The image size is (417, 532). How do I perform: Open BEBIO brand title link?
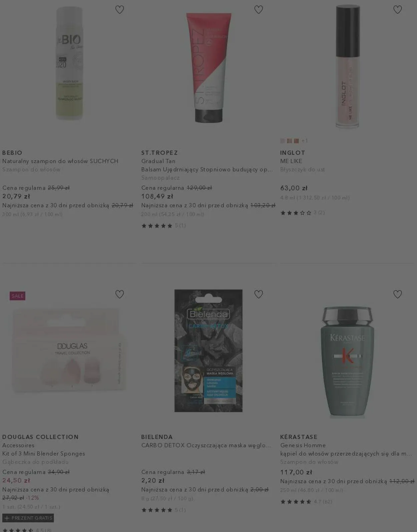pyautogui.click(x=12, y=153)
